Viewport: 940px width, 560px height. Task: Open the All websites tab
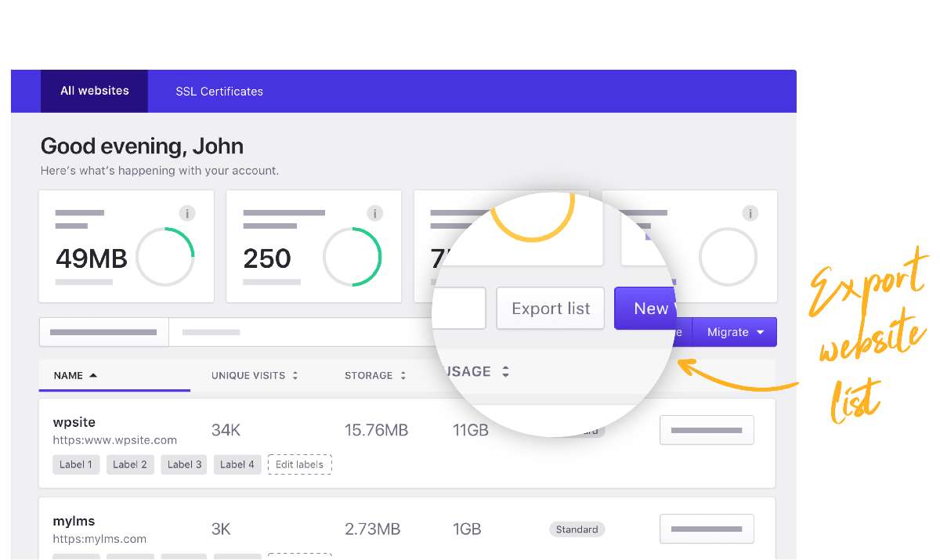pos(94,91)
